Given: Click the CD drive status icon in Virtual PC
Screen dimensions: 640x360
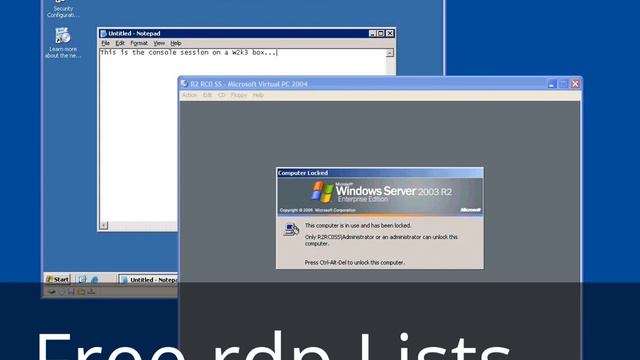Looking at the screenshot, I should (x=62, y=292).
